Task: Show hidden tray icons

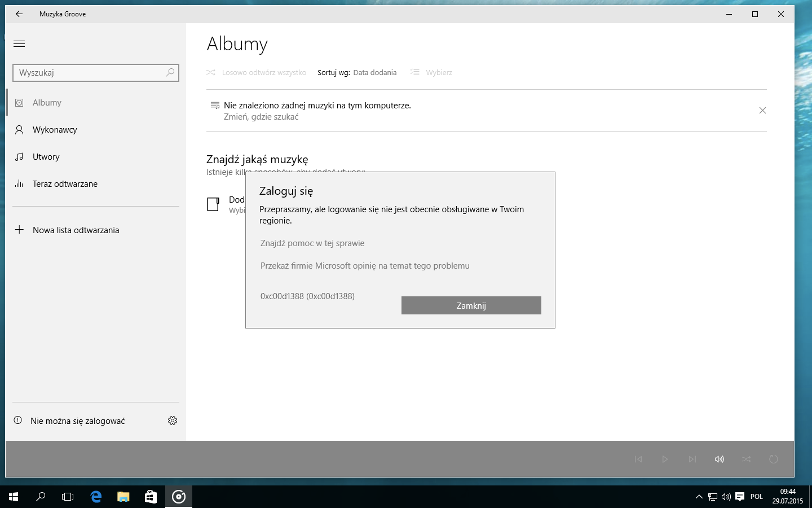Action: (699, 497)
